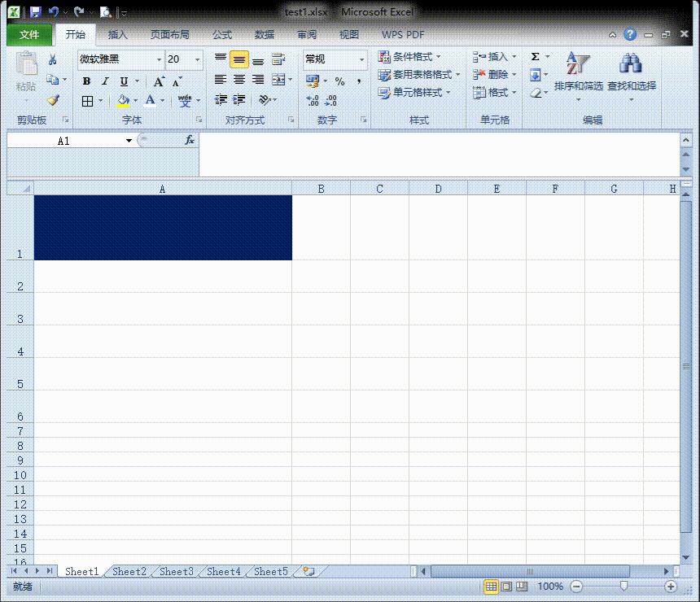Switch to the 公式 tab
700x602 pixels.
coord(222,35)
